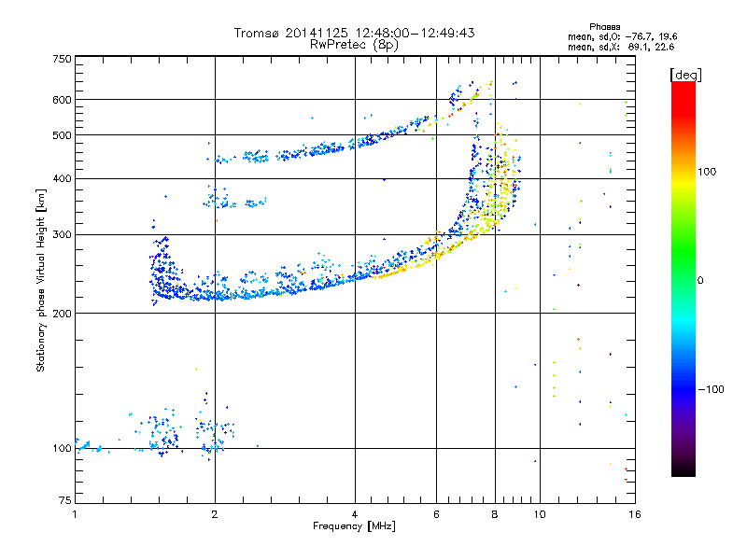Click the y-axis tick label '750'
747x560 pixels.
pos(62,59)
